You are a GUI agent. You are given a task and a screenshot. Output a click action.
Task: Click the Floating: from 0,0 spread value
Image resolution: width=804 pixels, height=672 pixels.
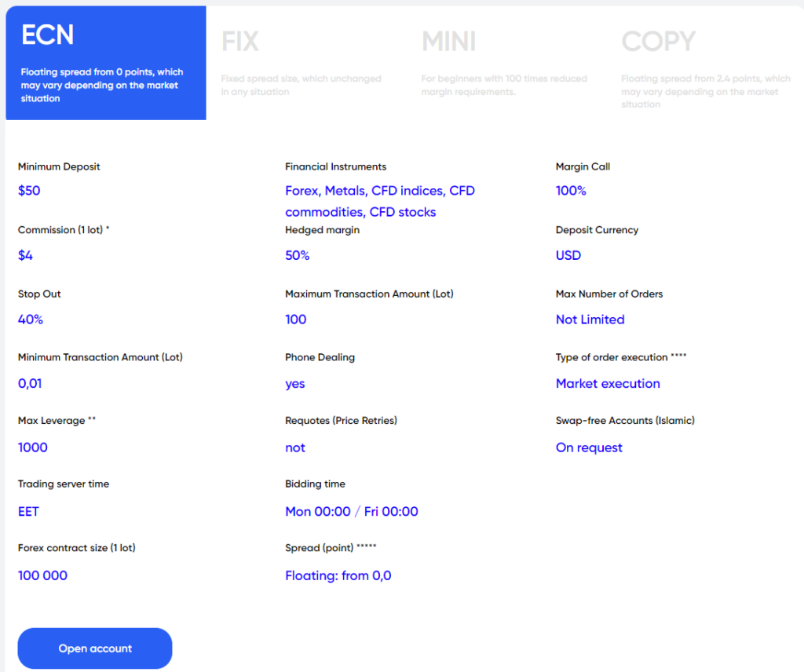338,575
